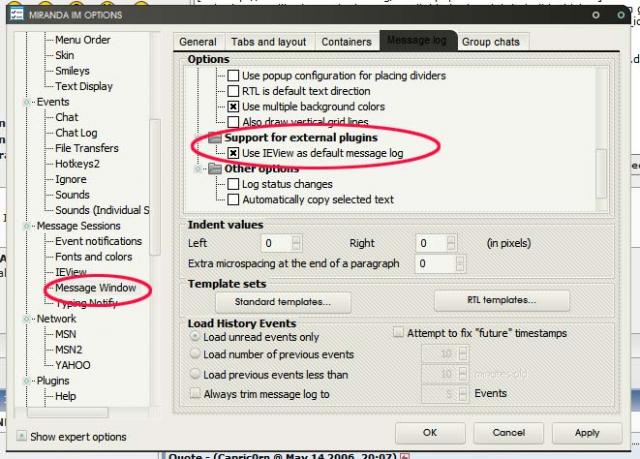Viewport: 640px width, 459px height.
Task: Select Help under Plugins
Action: tap(65, 396)
